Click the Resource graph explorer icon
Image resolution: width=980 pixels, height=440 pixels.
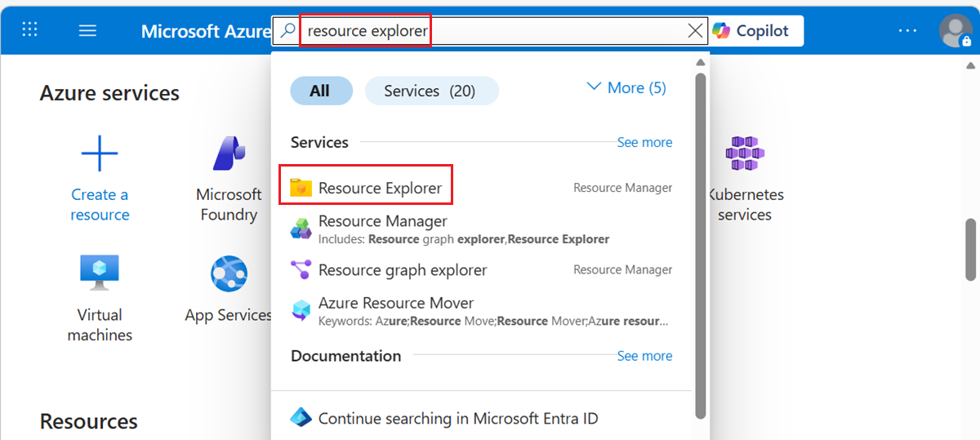pyautogui.click(x=301, y=269)
